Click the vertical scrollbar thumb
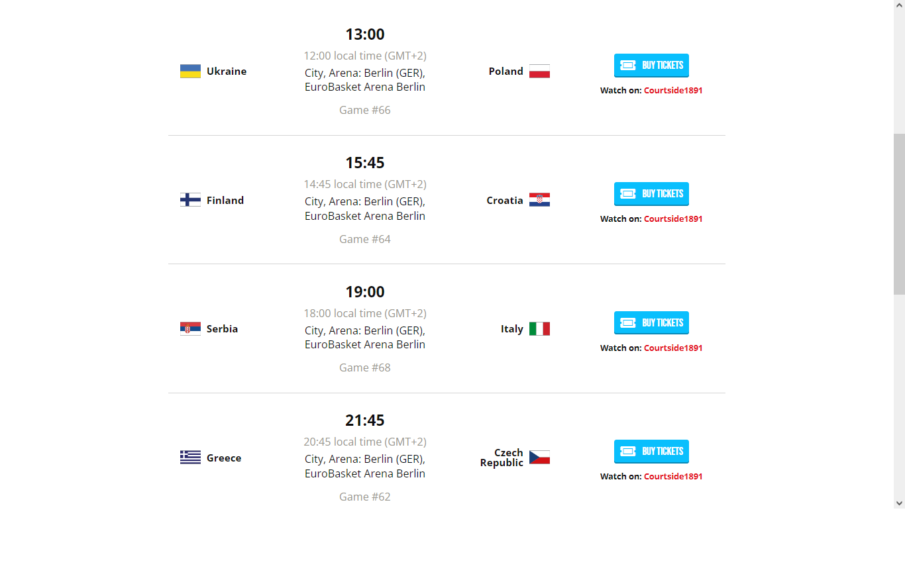 (x=899, y=214)
